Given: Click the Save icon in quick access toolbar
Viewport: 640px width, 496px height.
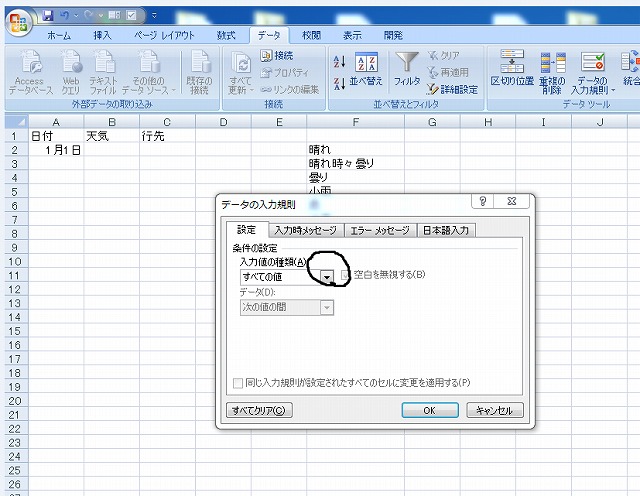Looking at the screenshot, I should pos(47,15).
